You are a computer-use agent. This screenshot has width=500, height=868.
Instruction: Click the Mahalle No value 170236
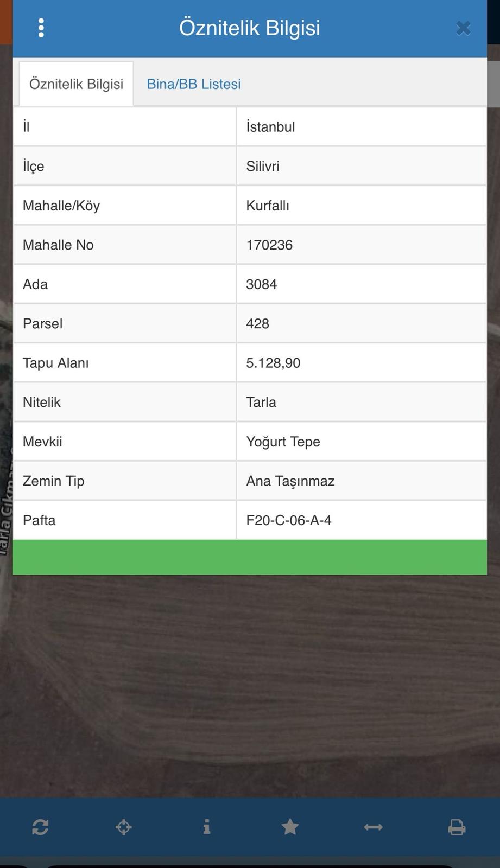[x=269, y=245]
